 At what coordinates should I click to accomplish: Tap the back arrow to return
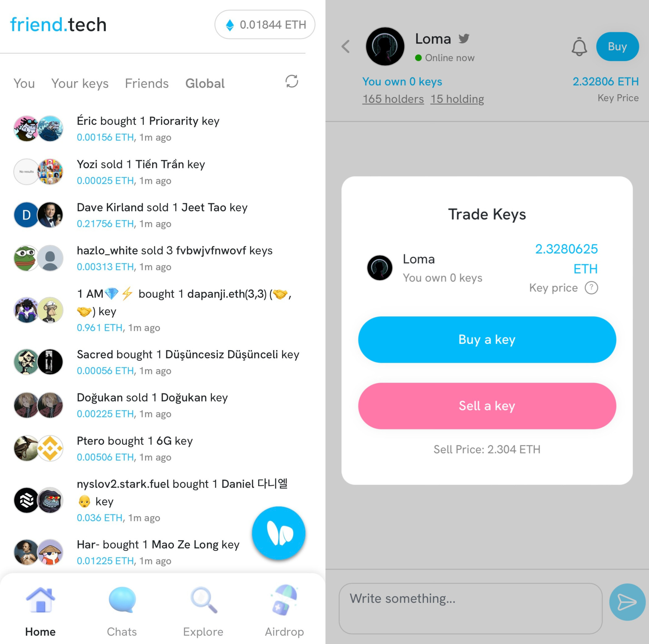pyautogui.click(x=348, y=46)
